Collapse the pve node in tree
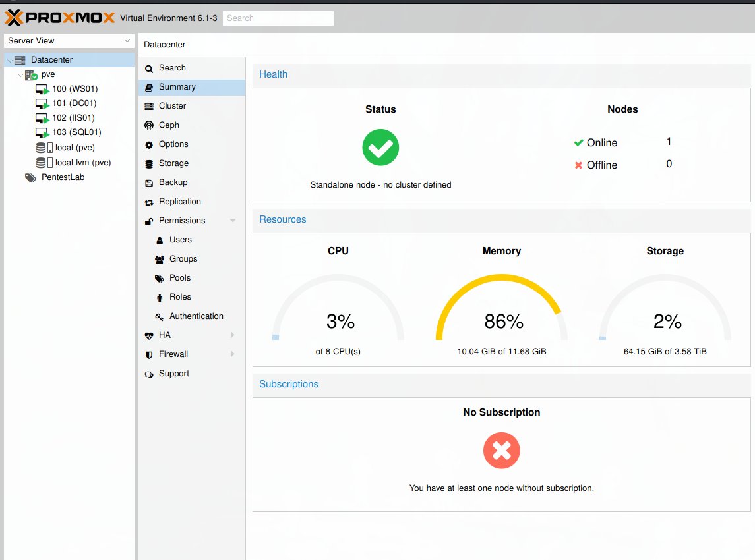 20,75
